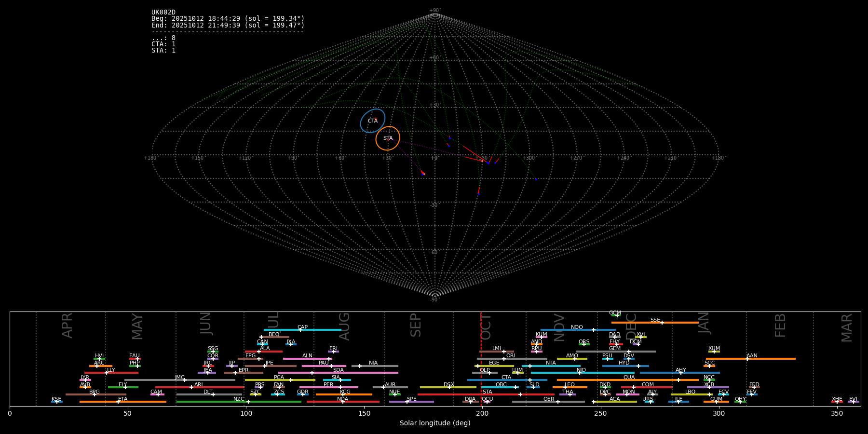This screenshot has width=868, height=434.
Task: Click the orange STA radiant circle on sky map
Action: 388,138
